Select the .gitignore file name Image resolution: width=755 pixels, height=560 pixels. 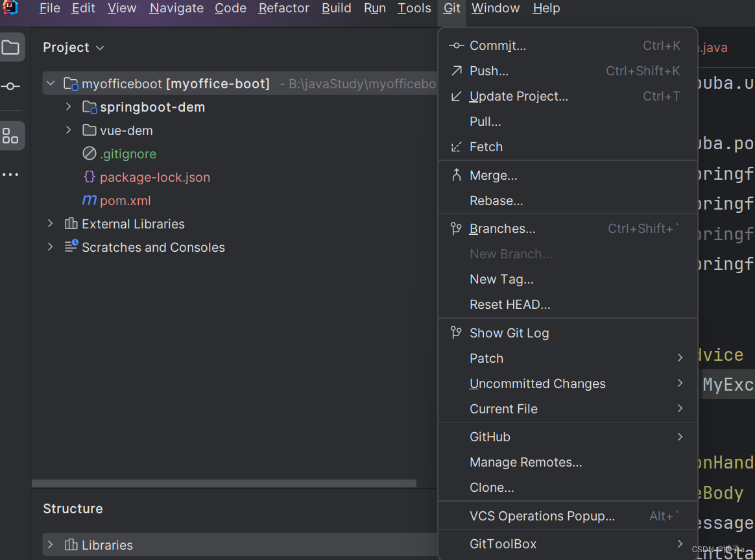pos(128,154)
